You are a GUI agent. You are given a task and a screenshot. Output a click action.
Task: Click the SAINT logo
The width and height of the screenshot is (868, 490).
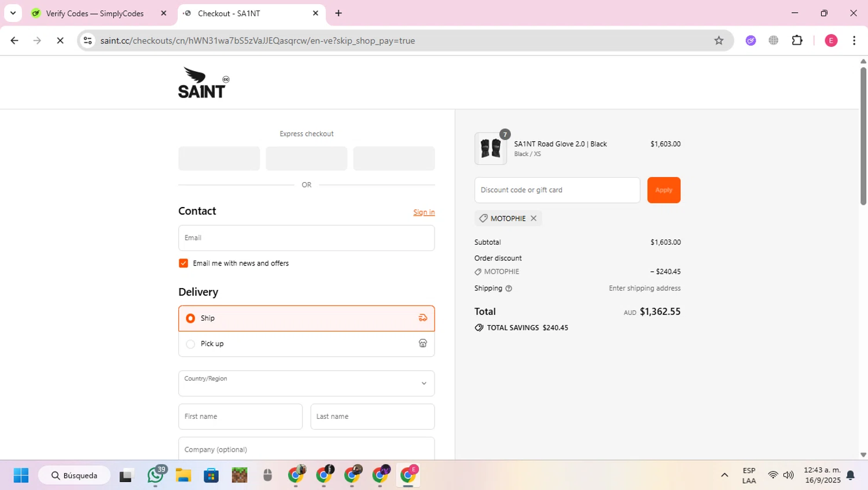203,82
